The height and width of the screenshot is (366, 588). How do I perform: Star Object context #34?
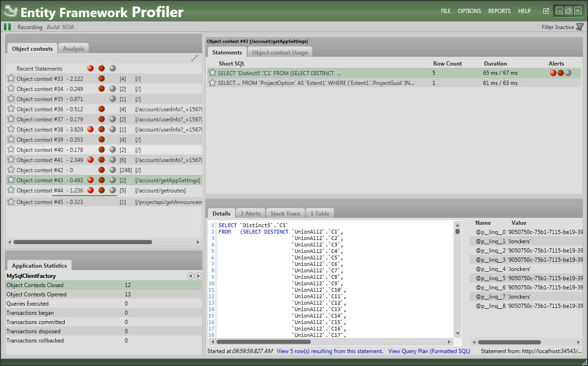[x=11, y=89]
